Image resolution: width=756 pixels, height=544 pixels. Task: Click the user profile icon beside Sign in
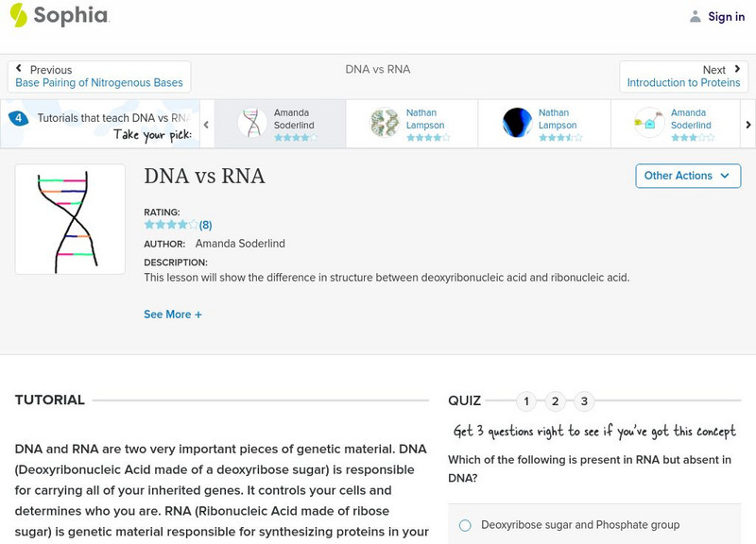click(696, 16)
